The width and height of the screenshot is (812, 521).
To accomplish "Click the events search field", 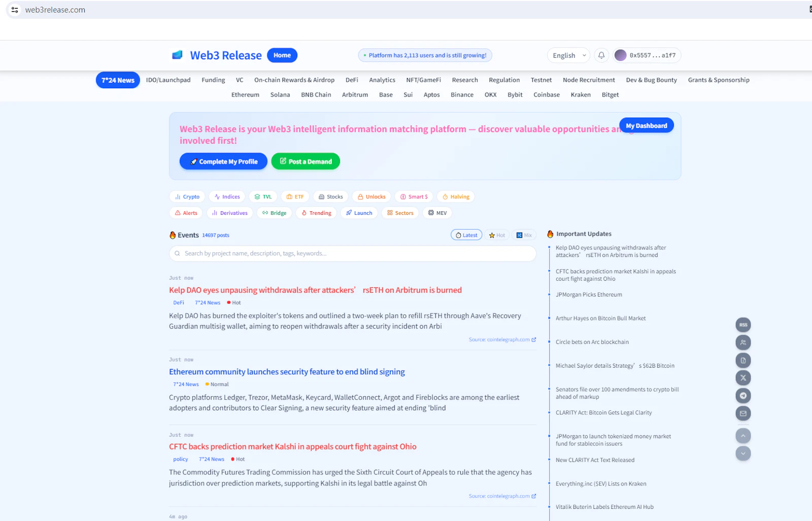I will point(353,253).
